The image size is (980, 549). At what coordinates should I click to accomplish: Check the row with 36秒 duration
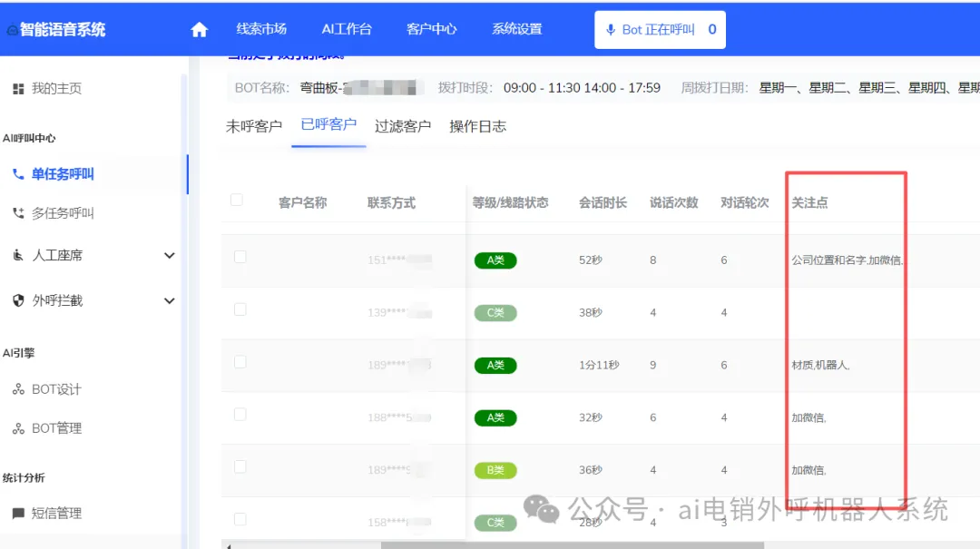pyautogui.click(x=240, y=467)
